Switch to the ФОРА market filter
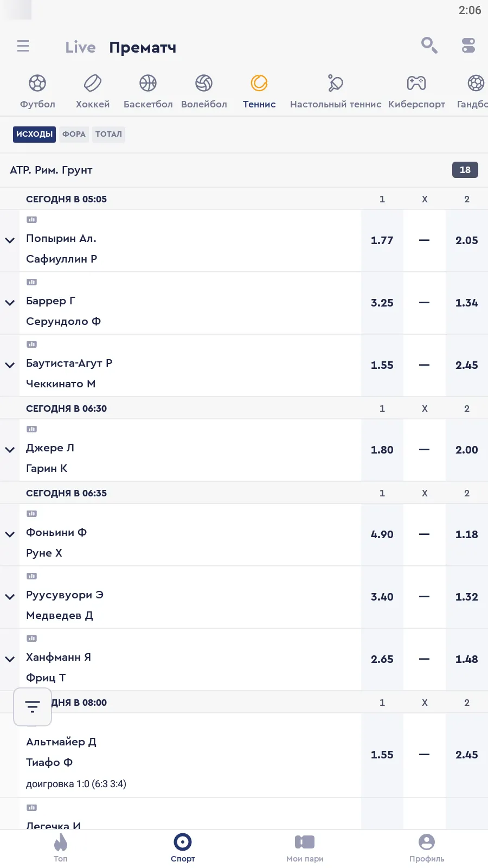The height and width of the screenshot is (868, 488). (x=74, y=134)
